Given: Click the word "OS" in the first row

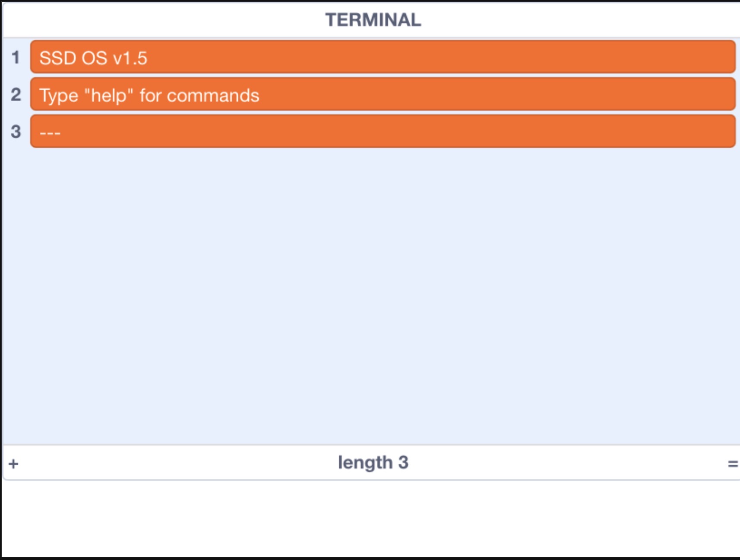Looking at the screenshot, I should pyautogui.click(x=95, y=58).
